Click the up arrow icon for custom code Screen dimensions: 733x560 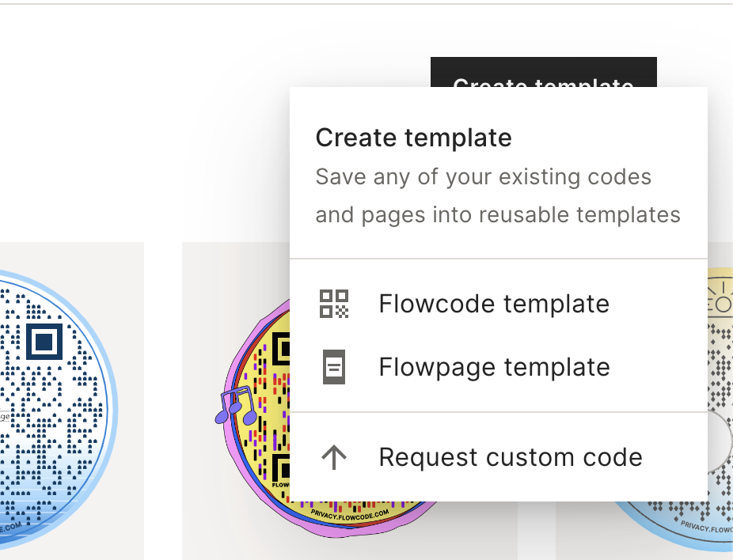pyautogui.click(x=334, y=457)
